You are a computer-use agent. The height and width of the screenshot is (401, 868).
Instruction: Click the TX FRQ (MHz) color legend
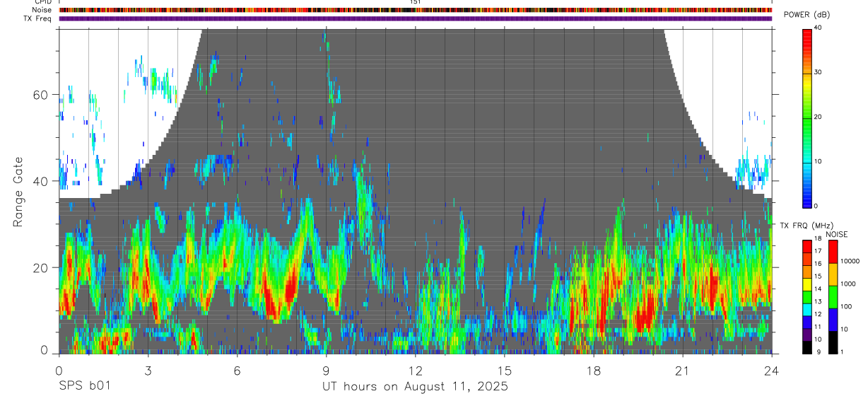point(807,297)
